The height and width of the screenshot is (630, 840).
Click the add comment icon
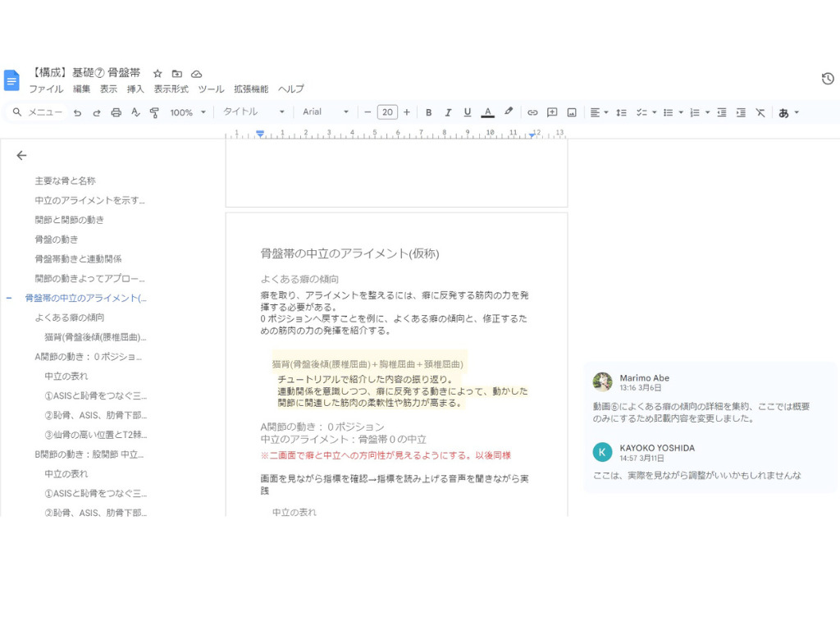coord(552,112)
